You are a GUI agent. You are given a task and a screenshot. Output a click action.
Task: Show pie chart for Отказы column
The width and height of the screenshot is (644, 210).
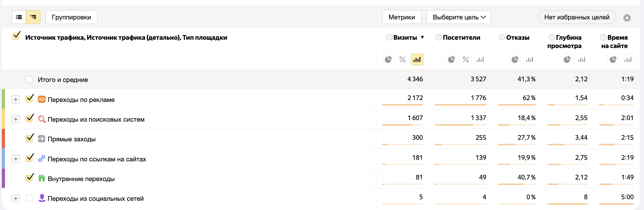[x=515, y=59]
